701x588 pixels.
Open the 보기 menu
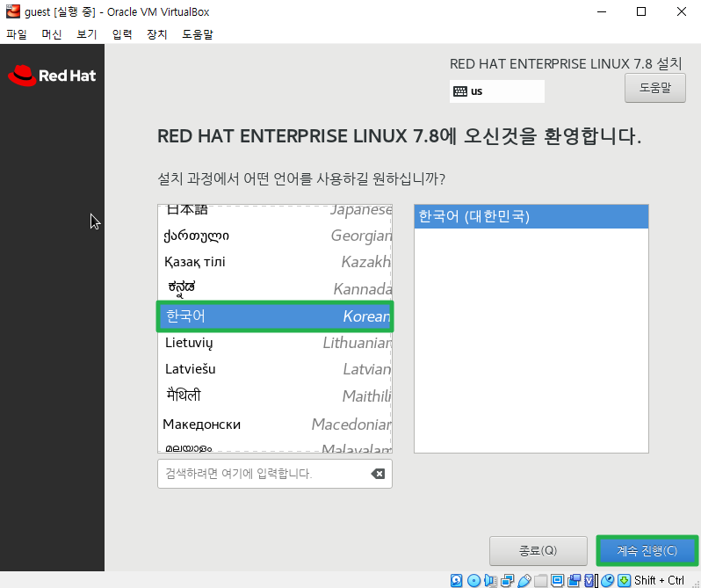pyautogui.click(x=87, y=34)
